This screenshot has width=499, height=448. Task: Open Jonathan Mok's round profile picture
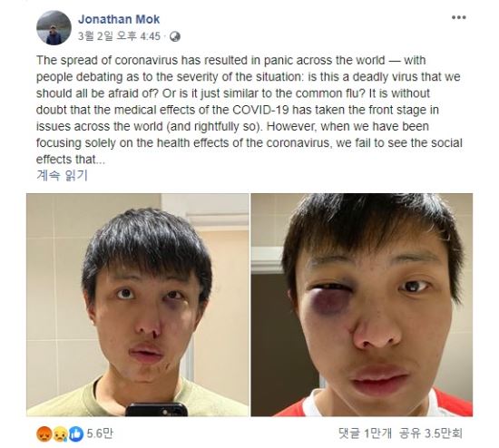54,28
